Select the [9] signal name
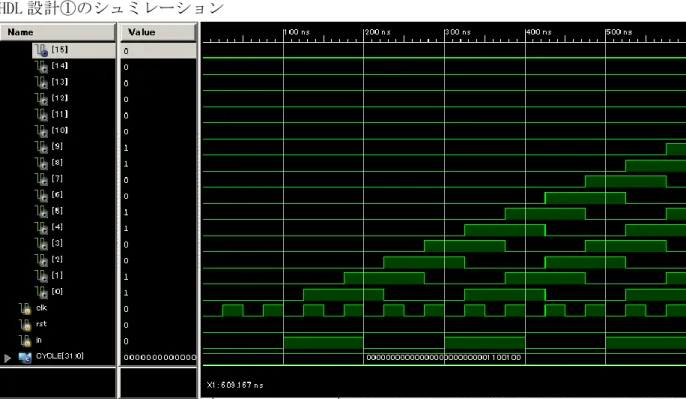The image size is (686, 399). tap(57, 146)
